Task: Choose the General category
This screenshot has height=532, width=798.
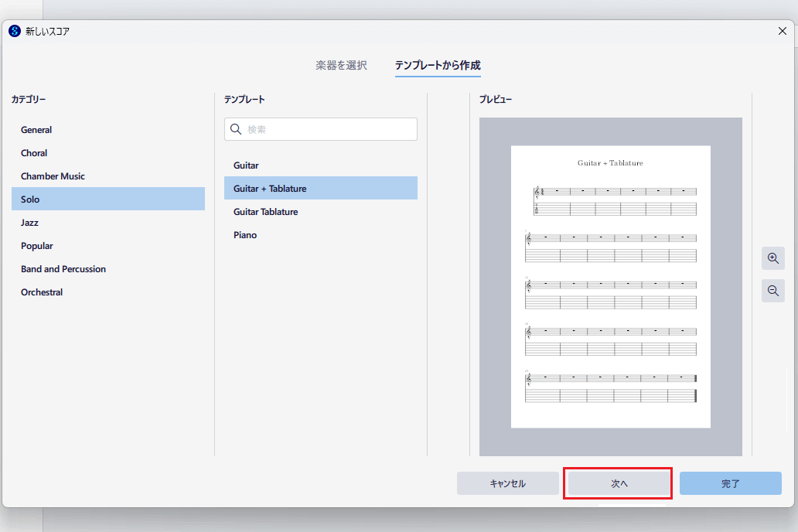Action: click(36, 130)
